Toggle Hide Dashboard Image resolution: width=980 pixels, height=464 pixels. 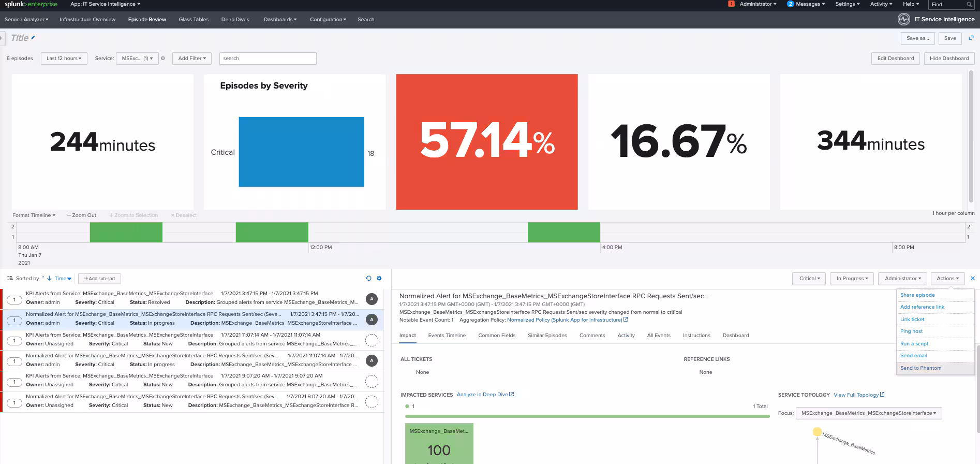pyautogui.click(x=948, y=59)
